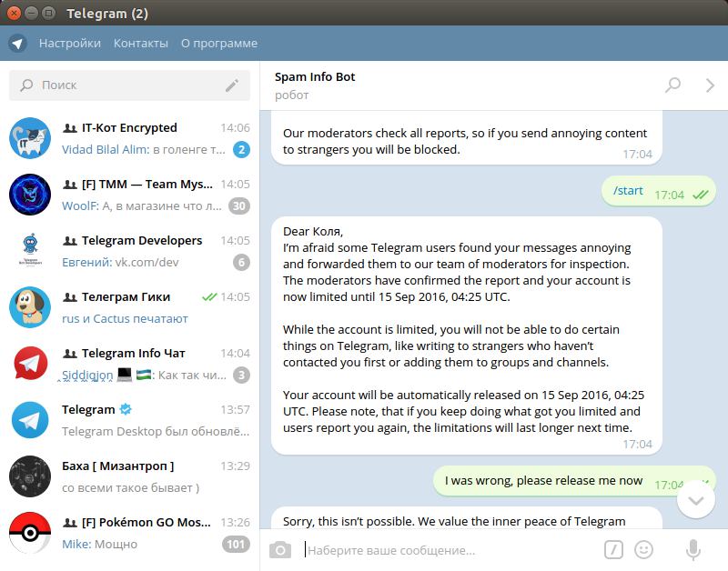Image resolution: width=728 pixels, height=571 pixels.
Task: Open IT-Кот Encrypted chat
Action: (x=129, y=138)
